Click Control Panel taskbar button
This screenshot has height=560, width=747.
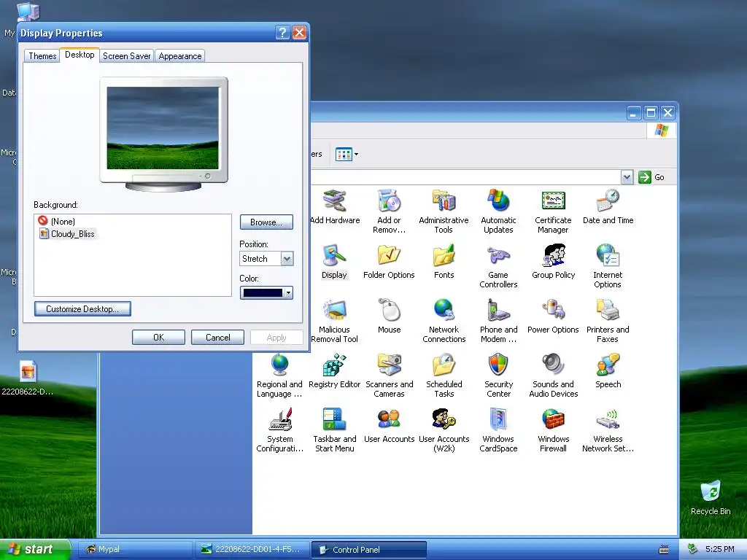point(368,549)
